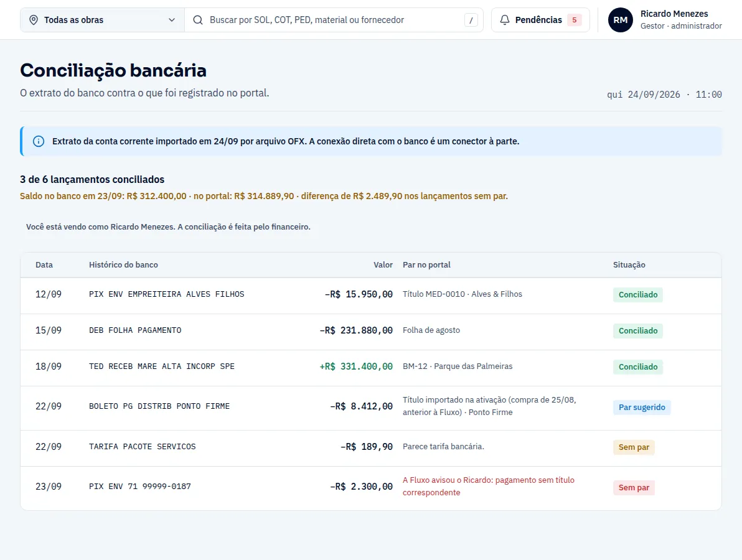The image size is (742, 560).
Task: Click the info icon in OFX banner
Action: [x=39, y=141]
